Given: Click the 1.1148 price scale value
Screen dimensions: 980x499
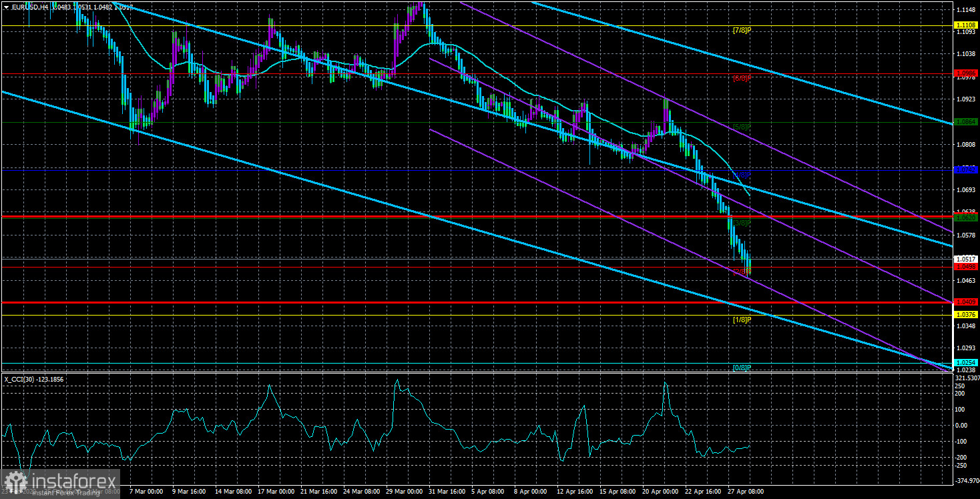Looking at the screenshot, I should coord(966,10).
